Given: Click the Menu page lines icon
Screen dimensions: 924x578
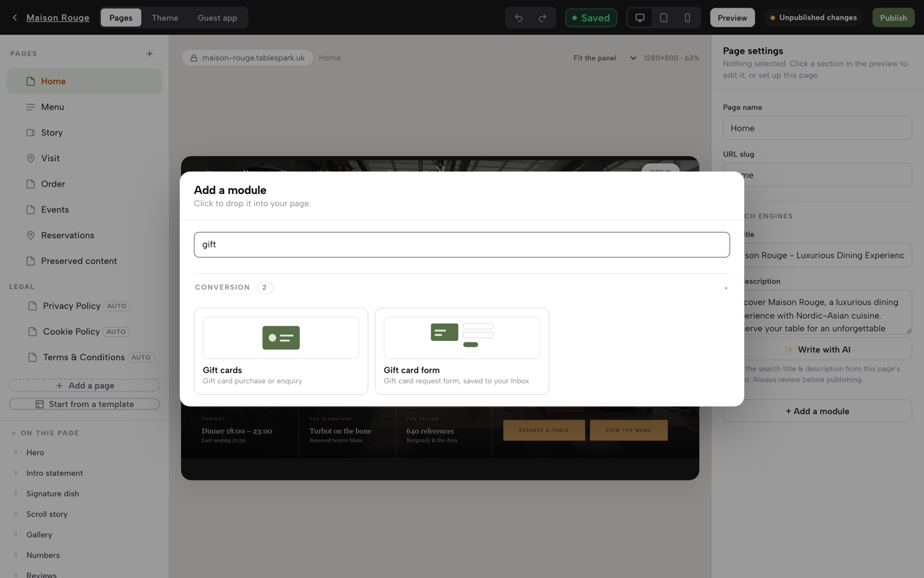Looking at the screenshot, I should tap(30, 107).
